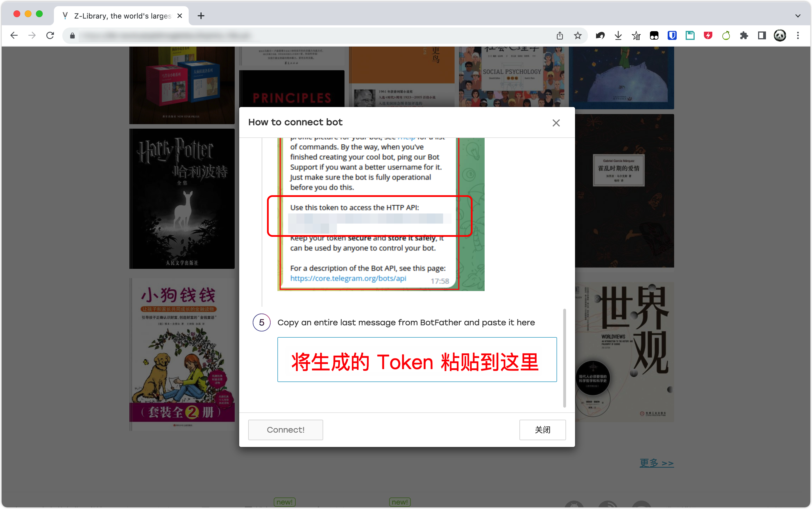The image size is (812, 509).
Task: Bookmark this page with the star
Action: 578,35
